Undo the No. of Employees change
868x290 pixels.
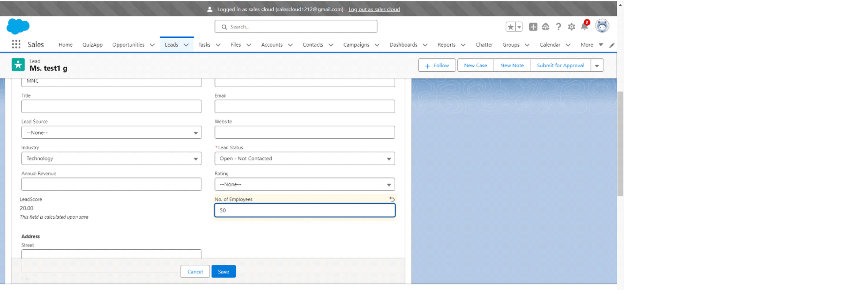(x=392, y=199)
